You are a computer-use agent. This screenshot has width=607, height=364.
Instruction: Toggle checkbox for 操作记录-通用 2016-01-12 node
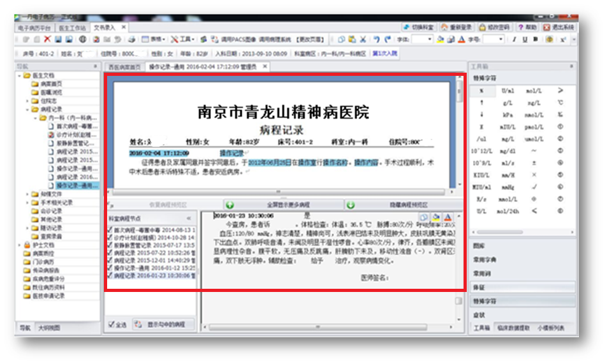pyautogui.click(x=110, y=268)
